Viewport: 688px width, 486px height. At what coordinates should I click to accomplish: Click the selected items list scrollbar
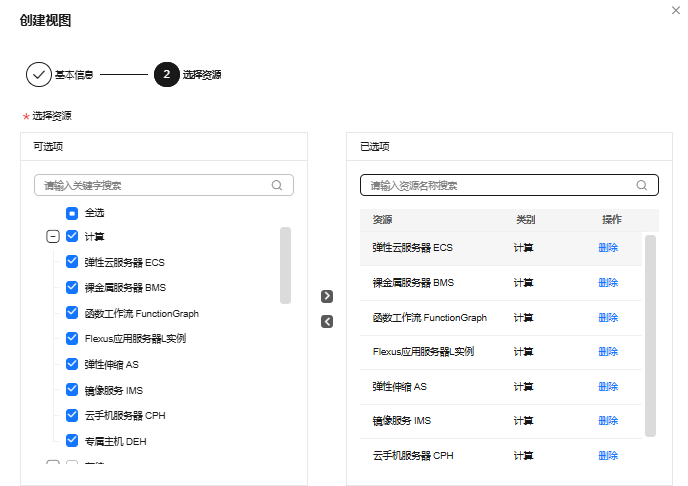650,335
